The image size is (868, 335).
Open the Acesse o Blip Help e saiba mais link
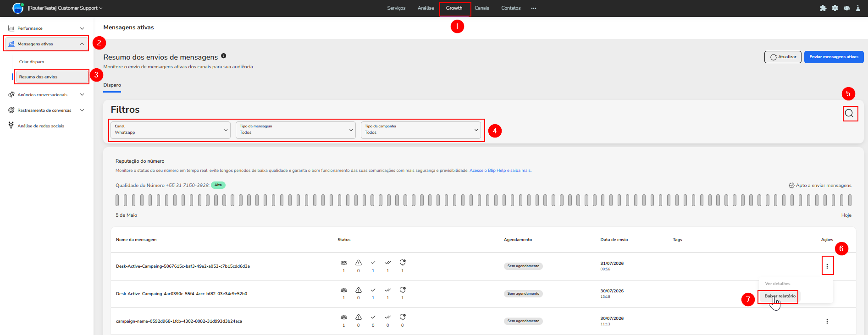coord(500,170)
